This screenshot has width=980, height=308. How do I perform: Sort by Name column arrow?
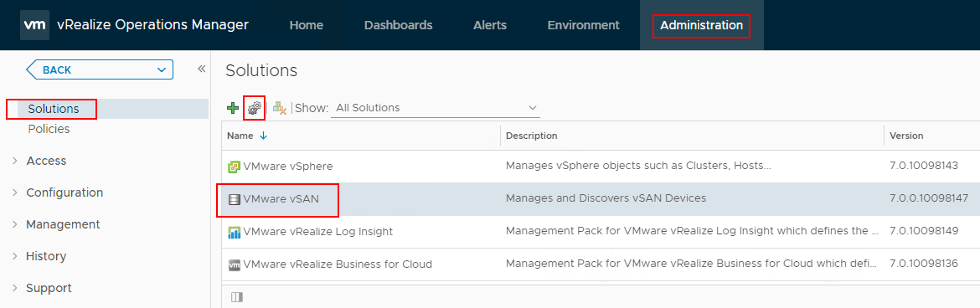(263, 136)
